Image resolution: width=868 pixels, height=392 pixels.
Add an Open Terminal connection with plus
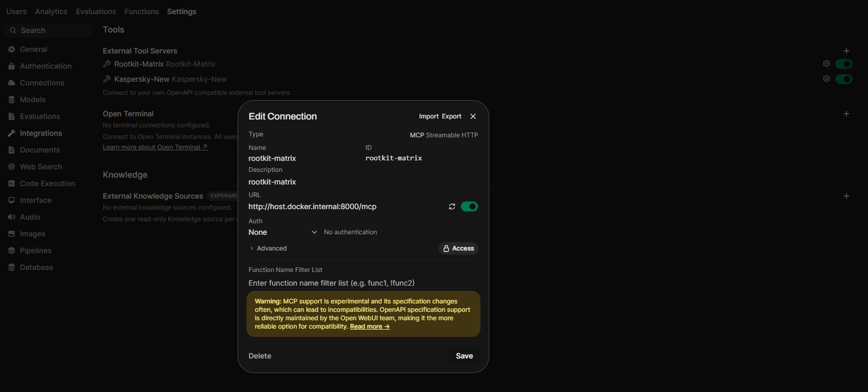click(846, 114)
